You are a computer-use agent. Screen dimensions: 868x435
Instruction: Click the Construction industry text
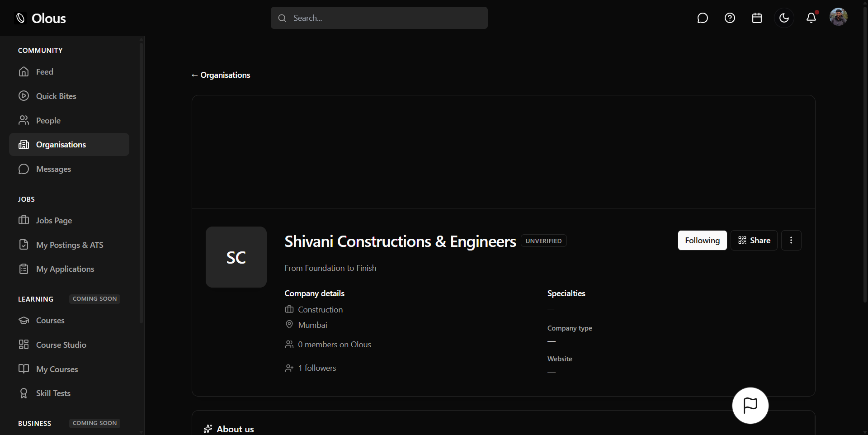tap(321, 310)
